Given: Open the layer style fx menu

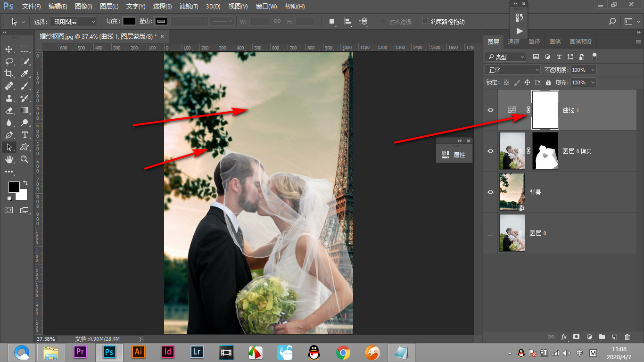Looking at the screenshot, I should [x=564, y=337].
